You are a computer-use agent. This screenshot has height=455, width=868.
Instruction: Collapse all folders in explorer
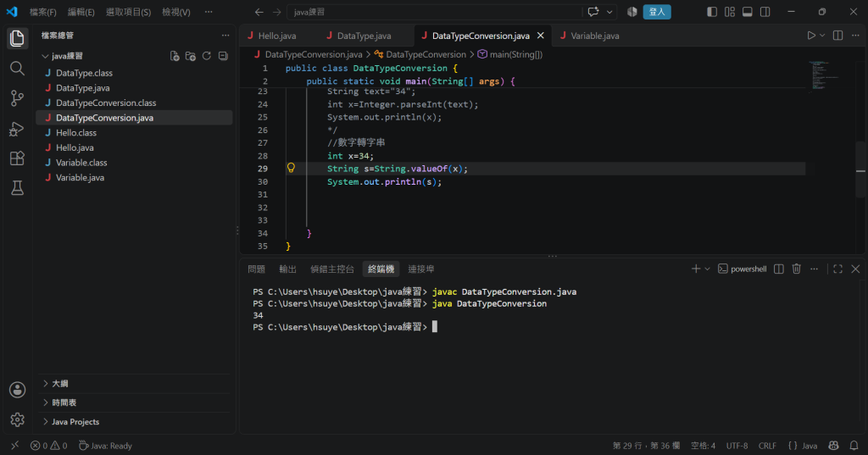(x=223, y=56)
